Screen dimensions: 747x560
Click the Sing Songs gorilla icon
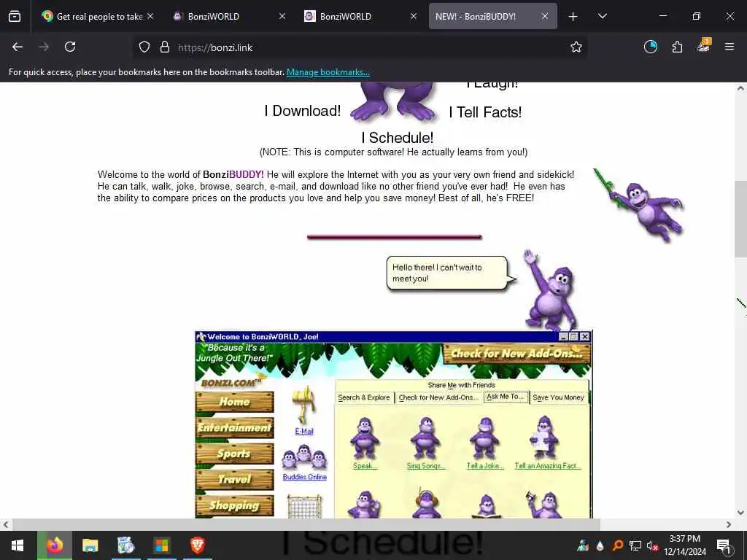pyautogui.click(x=425, y=438)
